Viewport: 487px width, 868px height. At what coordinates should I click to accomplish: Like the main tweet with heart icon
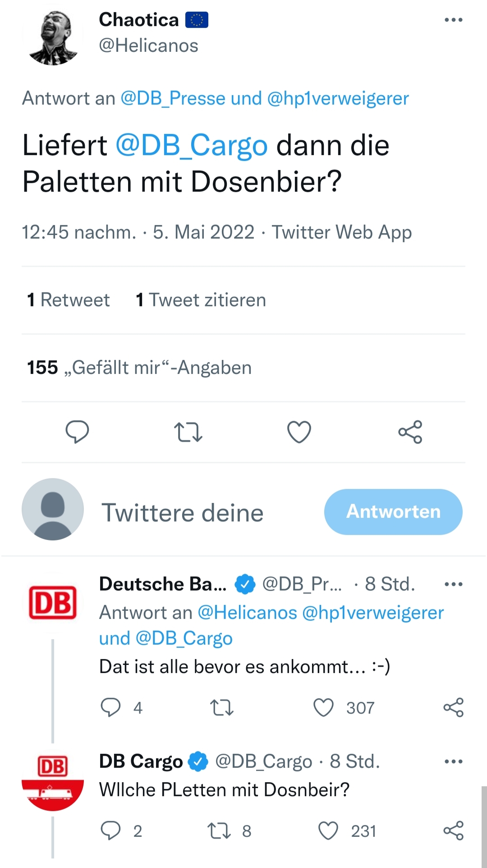(x=299, y=432)
